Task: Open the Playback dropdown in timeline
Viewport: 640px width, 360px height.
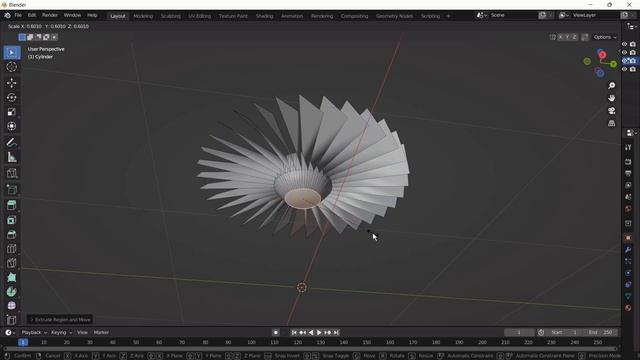Action: [34, 333]
